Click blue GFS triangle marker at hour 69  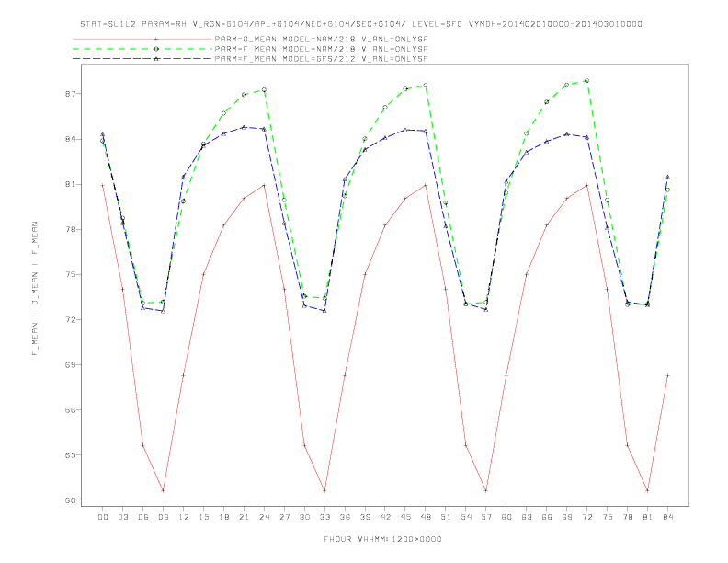pos(567,134)
